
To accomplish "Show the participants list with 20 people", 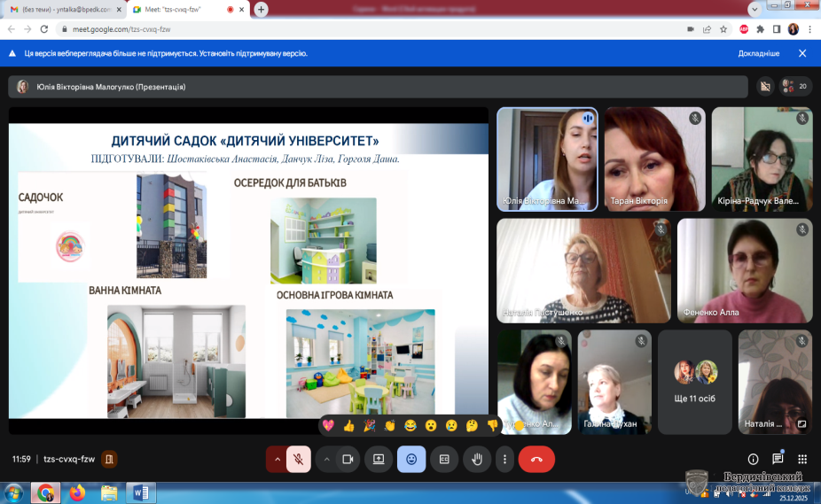I will click(x=795, y=87).
